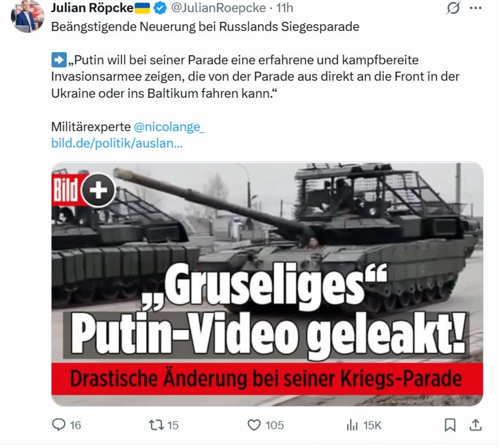The width and height of the screenshot is (500, 448).
Task: Bookmark the tweet
Action: pos(450,425)
